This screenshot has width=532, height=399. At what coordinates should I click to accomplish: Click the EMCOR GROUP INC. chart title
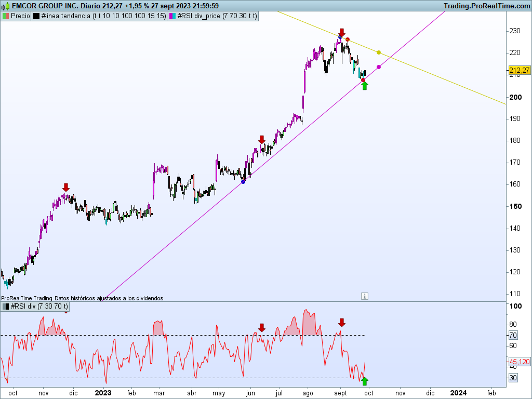click(x=45, y=6)
